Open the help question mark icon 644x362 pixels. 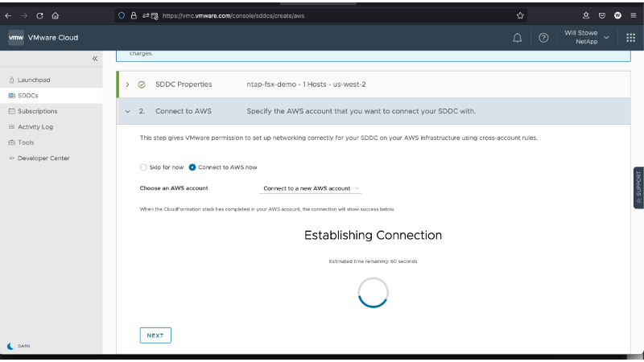pos(543,38)
